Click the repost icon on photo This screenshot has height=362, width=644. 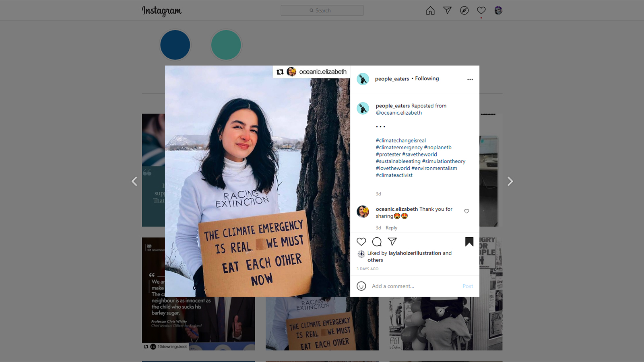pyautogui.click(x=280, y=72)
